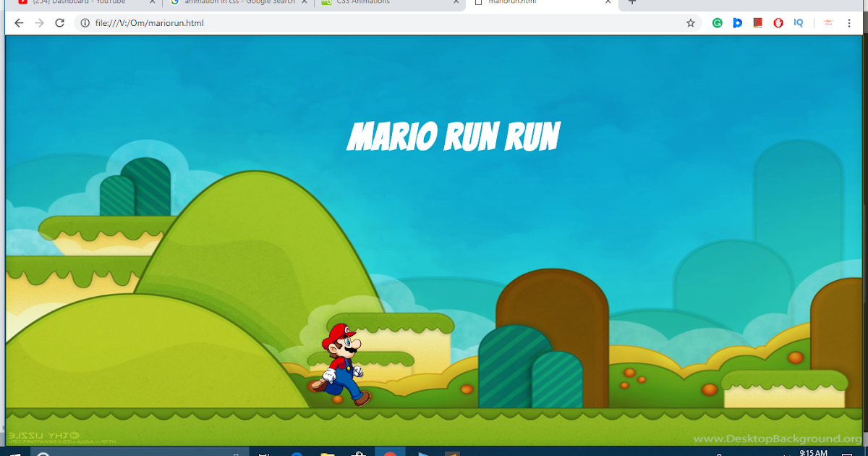Click the taskbar search icon
868x456 pixels.
(42, 452)
